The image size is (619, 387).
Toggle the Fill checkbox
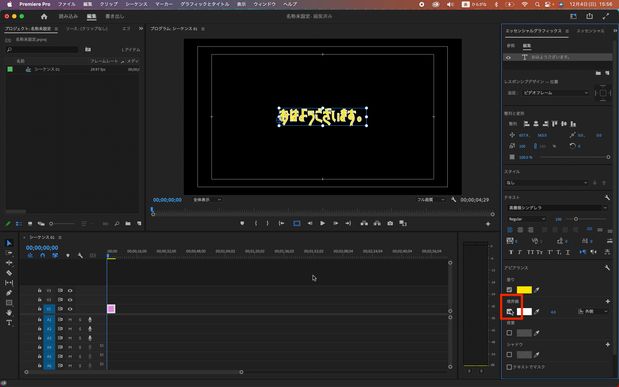509,290
